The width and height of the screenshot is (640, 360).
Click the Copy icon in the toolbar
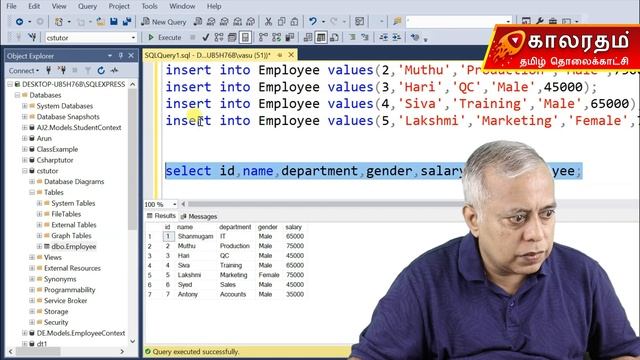tap(281, 22)
